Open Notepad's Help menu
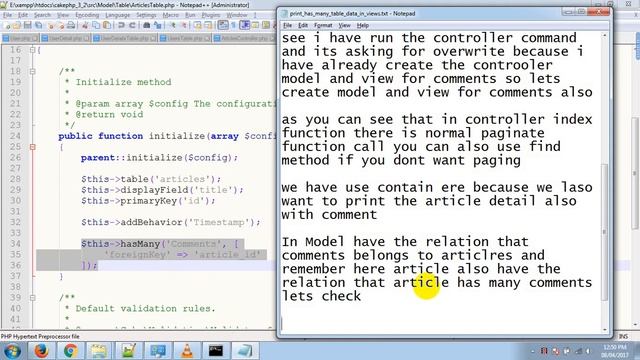This screenshot has width=640, height=360. pos(362,25)
